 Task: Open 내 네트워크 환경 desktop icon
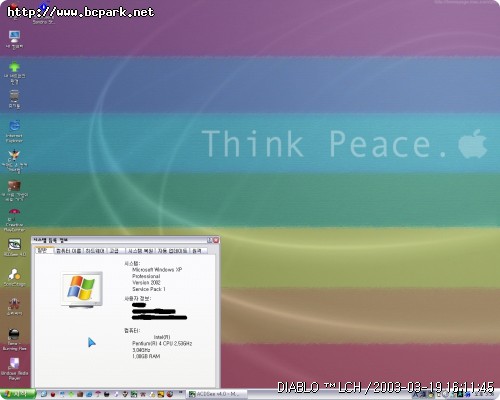click(14, 73)
